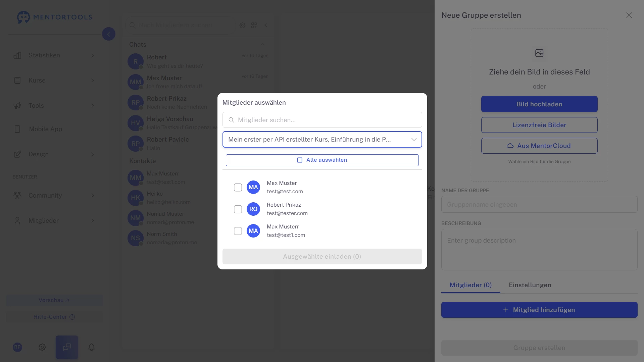
Task: Click the RP user avatar icon
Action: coord(17,347)
